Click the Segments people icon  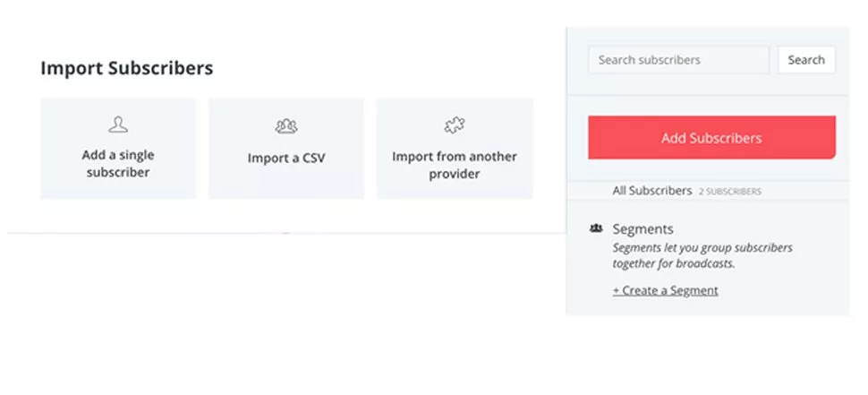(597, 229)
